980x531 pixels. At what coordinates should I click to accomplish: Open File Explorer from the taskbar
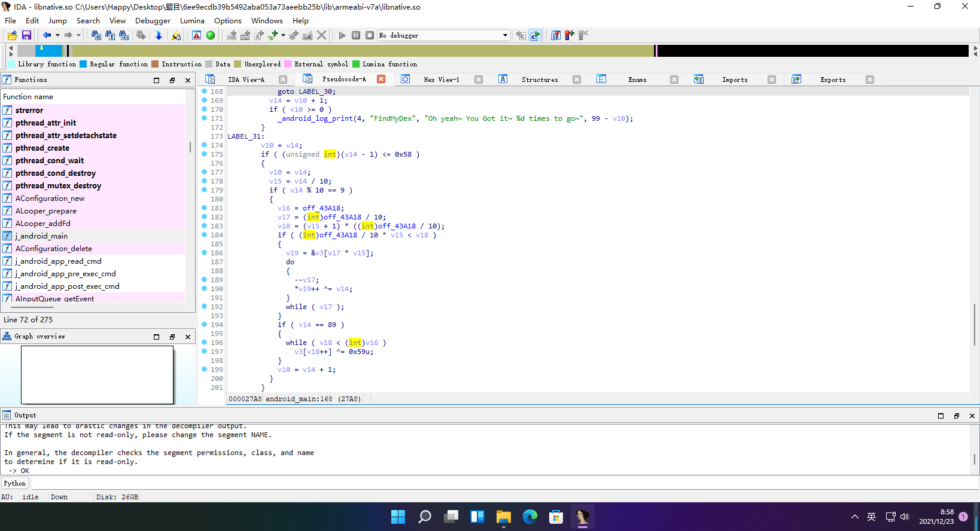click(504, 517)
